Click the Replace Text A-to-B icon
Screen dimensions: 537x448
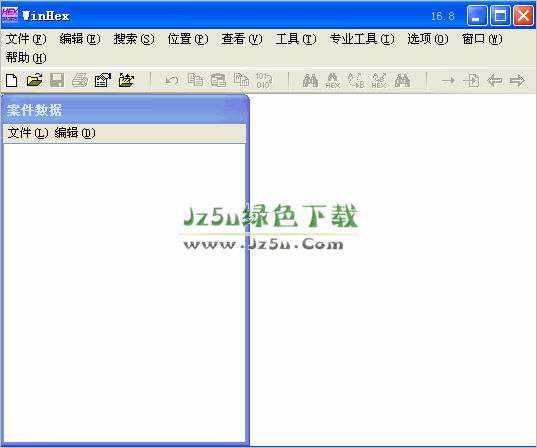coord(356,81)
